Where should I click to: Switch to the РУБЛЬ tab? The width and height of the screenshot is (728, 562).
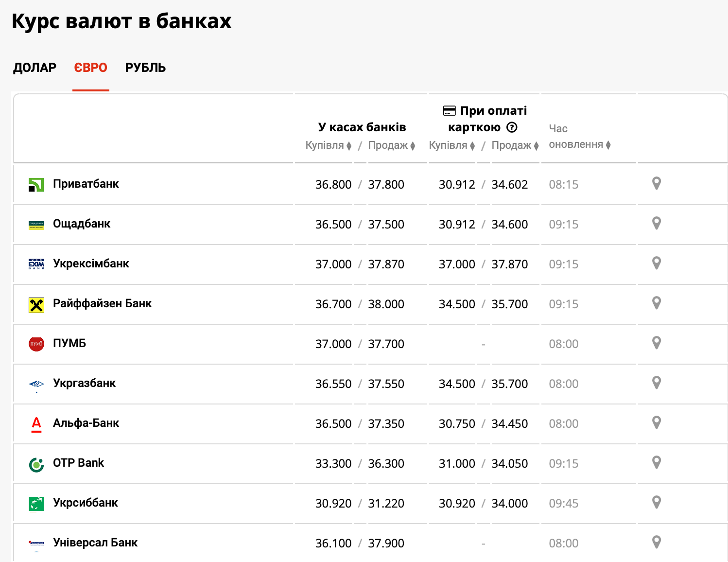[145, 68]
